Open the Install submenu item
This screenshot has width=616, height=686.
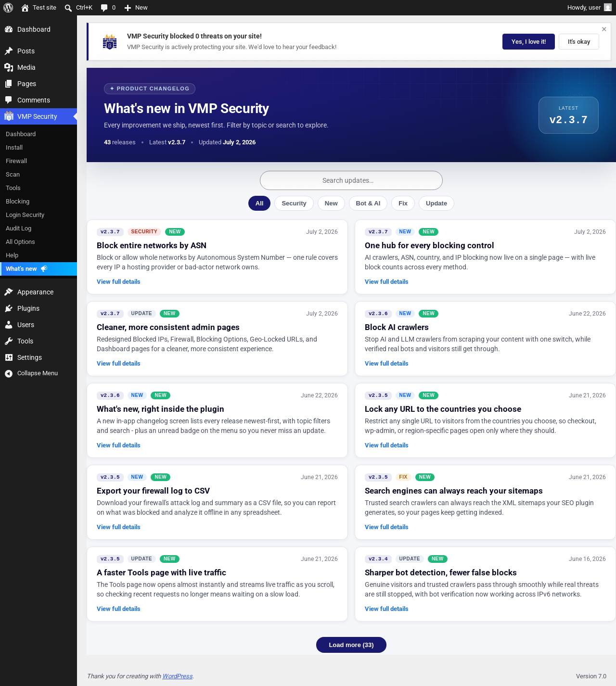click(38, 148)
